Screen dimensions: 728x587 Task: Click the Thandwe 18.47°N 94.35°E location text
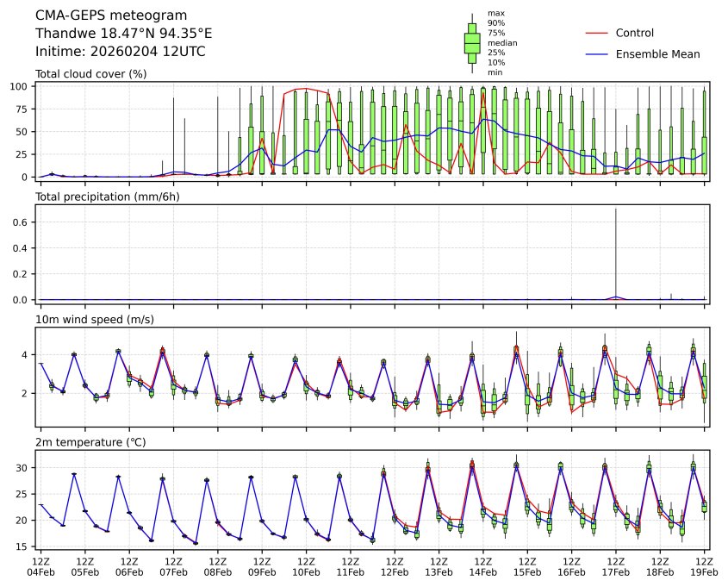tap(123, 34)
